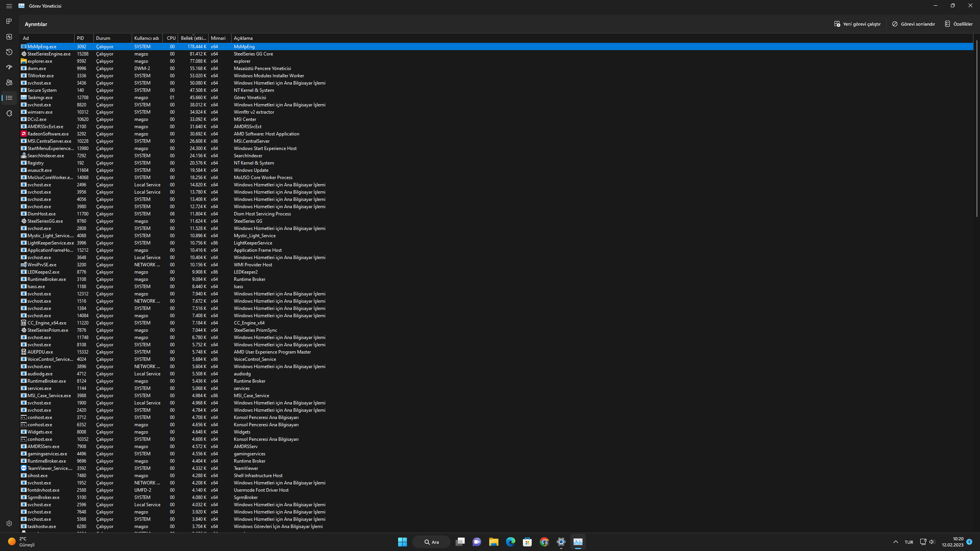
Task: Select the Taskmgr.exe process
Action: pos(497,97)
